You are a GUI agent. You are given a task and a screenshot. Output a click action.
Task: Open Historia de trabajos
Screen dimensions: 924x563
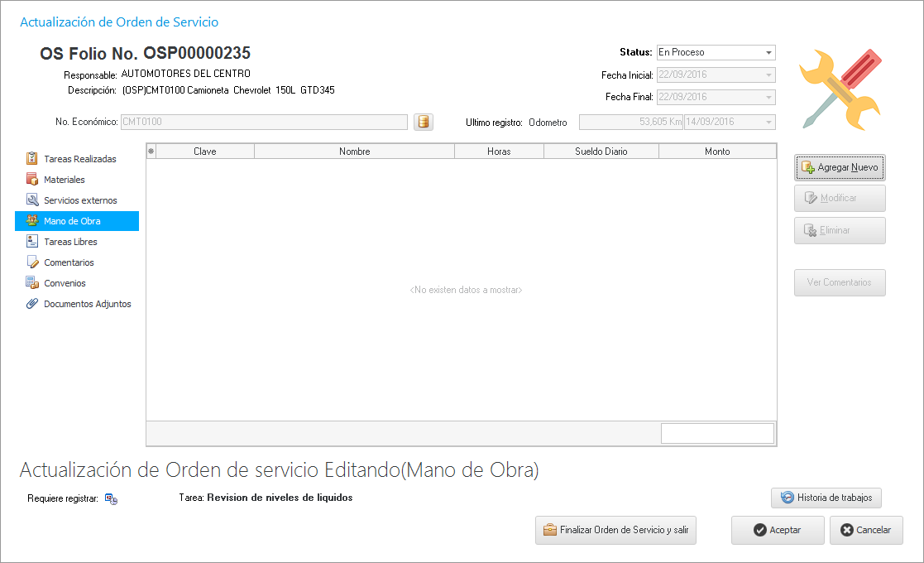tap(826, 498)
